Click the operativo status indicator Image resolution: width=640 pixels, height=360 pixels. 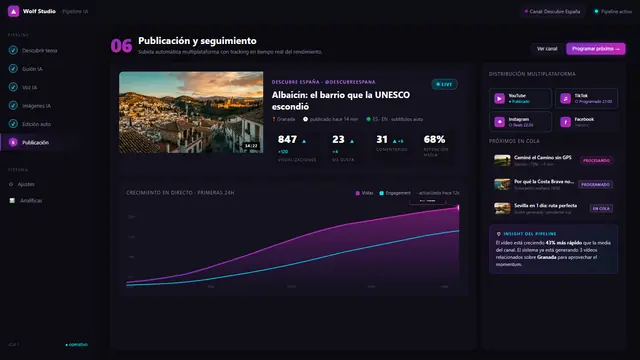click(76, 344)
